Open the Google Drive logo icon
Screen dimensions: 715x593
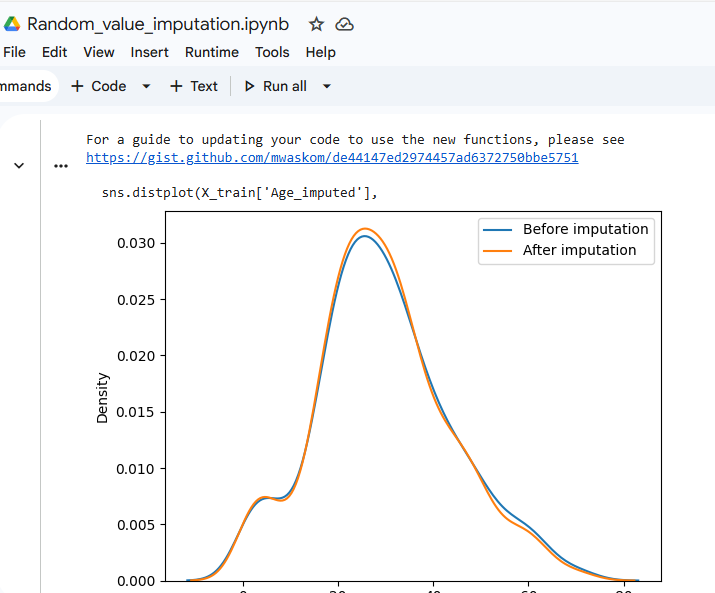click(11, 24)
